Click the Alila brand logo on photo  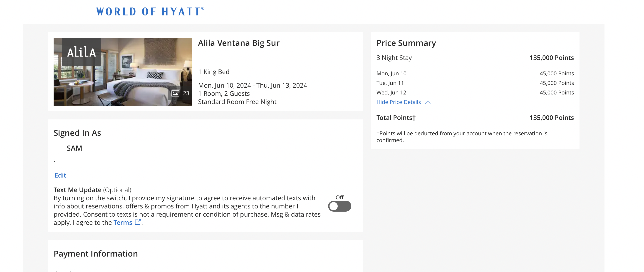(x=81, y=52)
